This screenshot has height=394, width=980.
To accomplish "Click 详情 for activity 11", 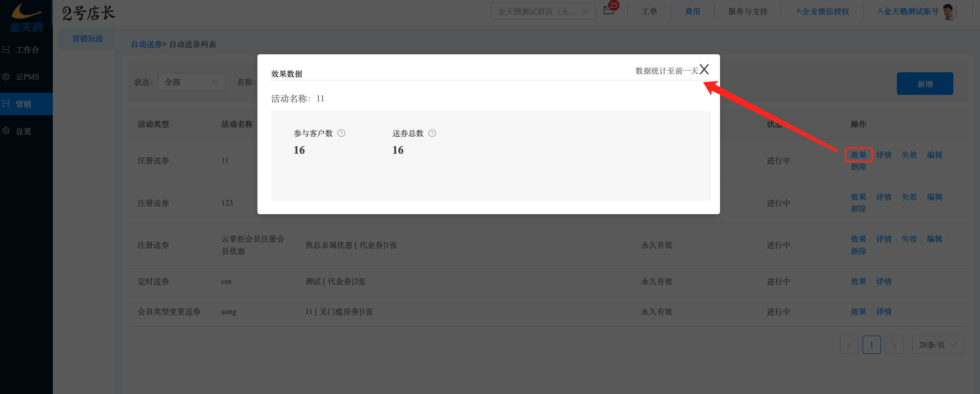I will pos(884,155).
